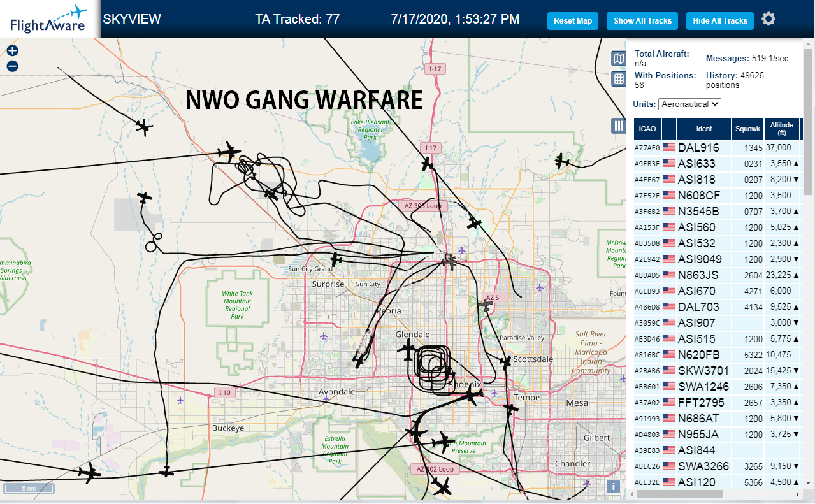Screen dimensions: 815x504
Task: Select the ASI9049 aircraft row
Action: pos(717,259)
